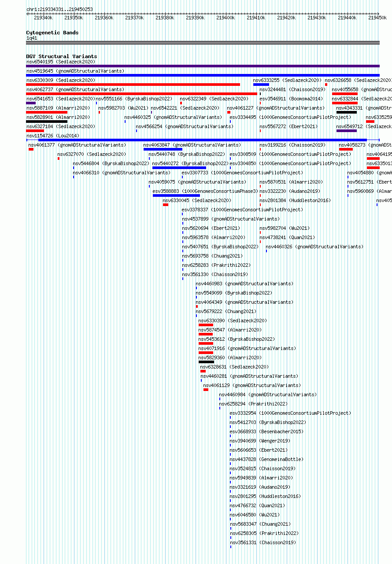Viewport: 392px width, 564px height.
Task: Select the nsv5982703 (Wu2021) label
Action: pos(123,108)
